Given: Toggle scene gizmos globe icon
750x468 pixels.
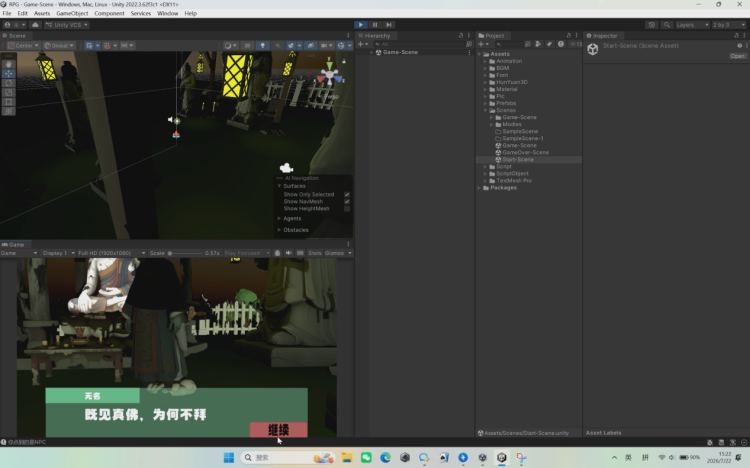Looking at the screenshot, I should pos(341,45).
